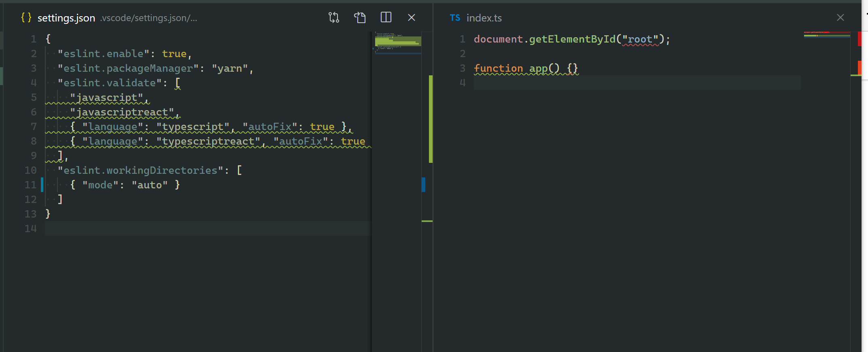Click getElementById in index.ts
Image resolution: width=868 pixels, height=352 pixels.
click(572, 39)
